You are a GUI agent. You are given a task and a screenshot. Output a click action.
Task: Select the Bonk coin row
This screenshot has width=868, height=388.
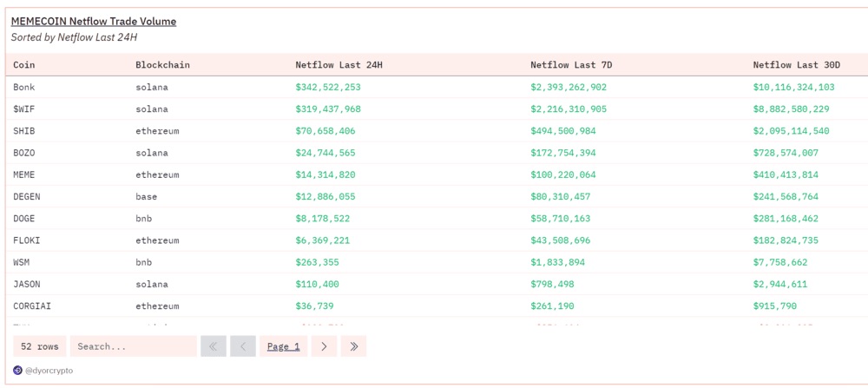click(x=24, y=88)
